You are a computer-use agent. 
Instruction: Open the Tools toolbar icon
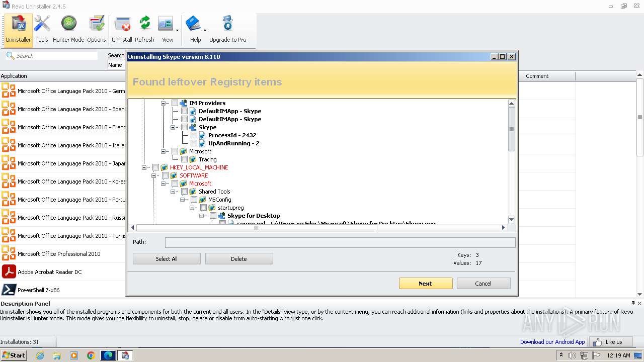42,30
